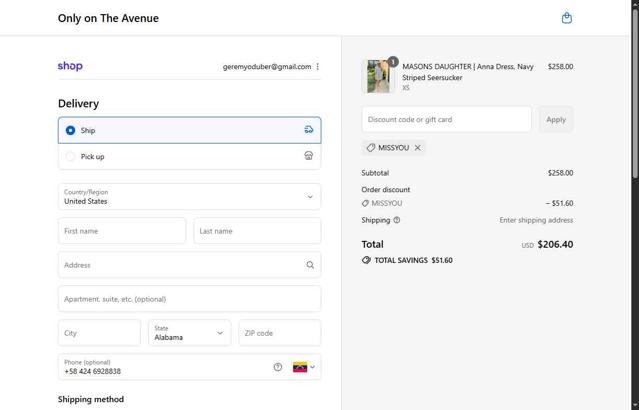
Task: Click the City input field
Action: pos(99,333)
